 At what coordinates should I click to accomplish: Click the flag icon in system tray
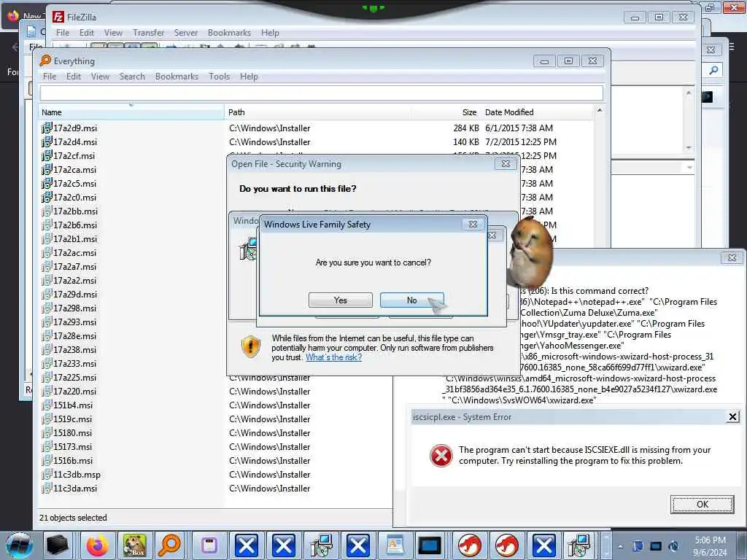click(x=638, y=546)
